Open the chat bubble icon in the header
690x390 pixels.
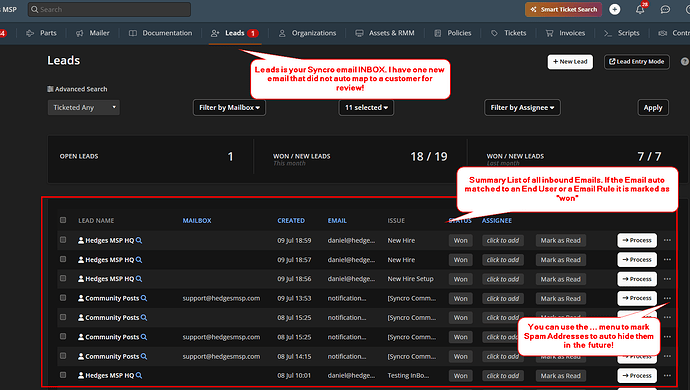tap(665, 9)
